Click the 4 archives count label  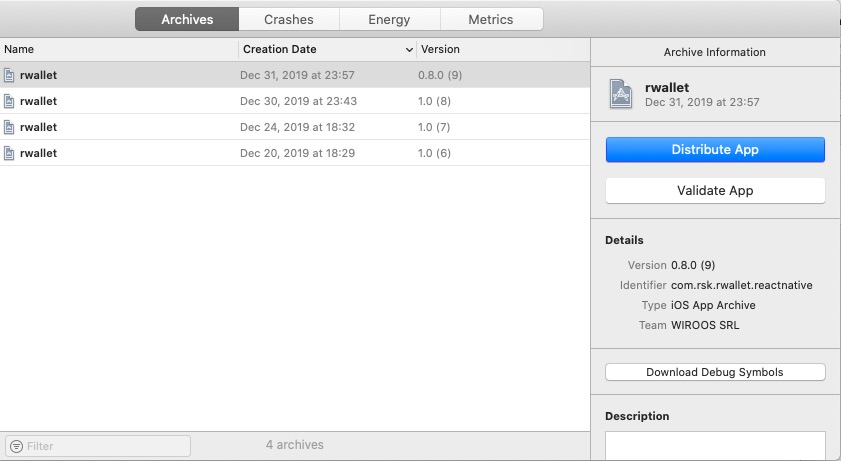[294, 445]
